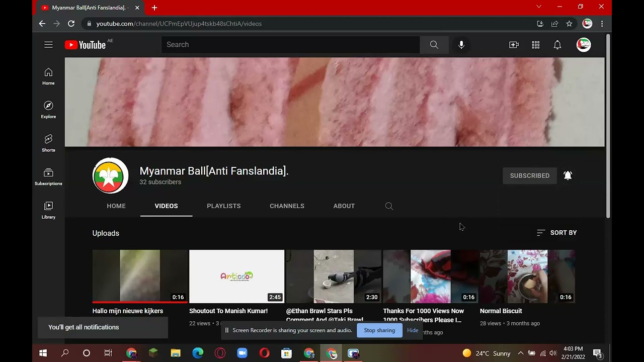Open the Create video icon
The image size is (644, 362).
coord(514,45)
